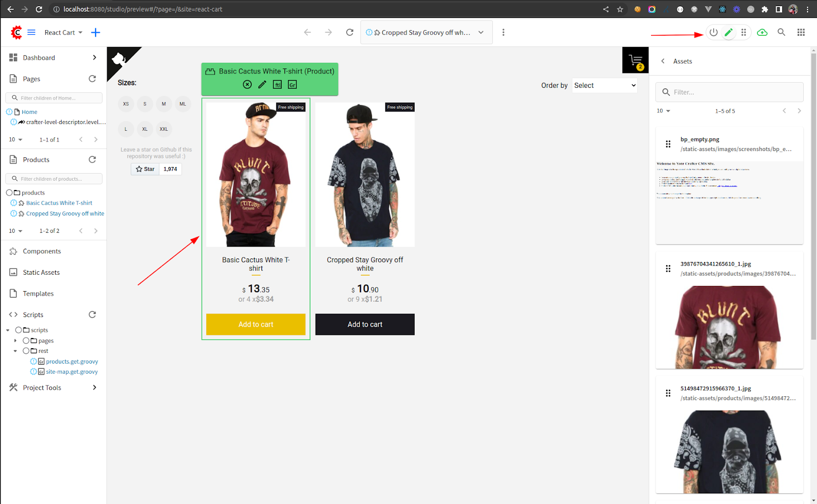Viewport: 817px width, 504px height.
Task: Click the Assets panel Filter field
Action: point(729,92)
